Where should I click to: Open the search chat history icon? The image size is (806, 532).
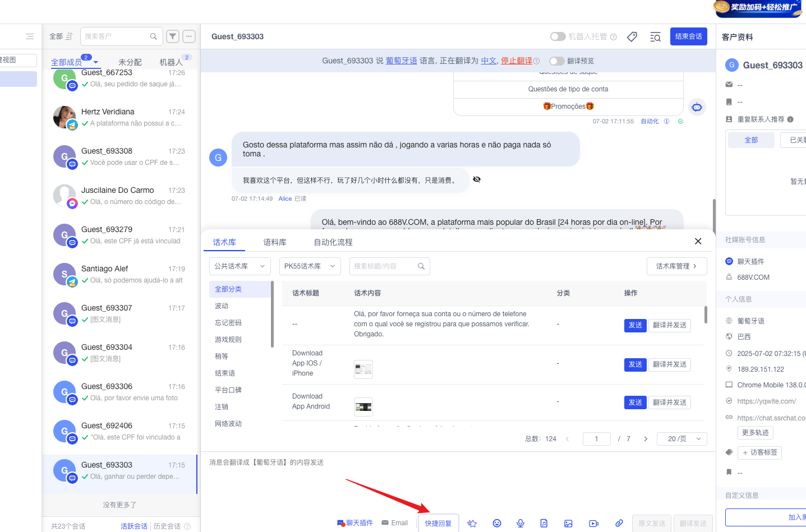pos(655,37)
